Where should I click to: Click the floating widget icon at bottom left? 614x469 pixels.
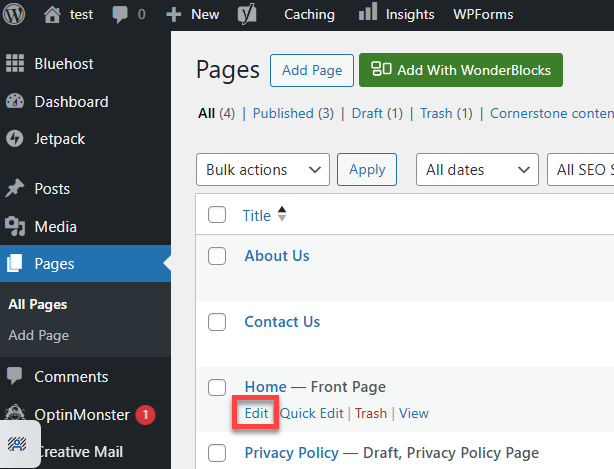coord(17,444)
